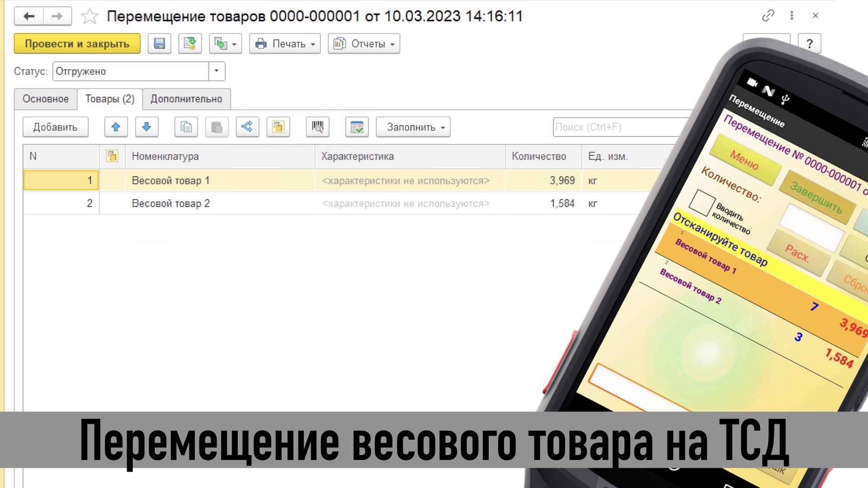The height and width of the screenshot is (488, 868).
Task: Open the Заполнить dropdown
Action: point(413,127)
